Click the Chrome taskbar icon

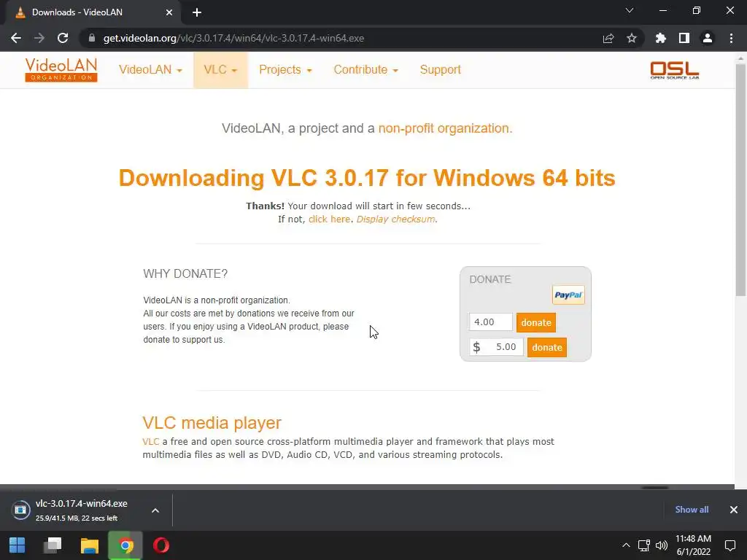[x=125, y=545]
